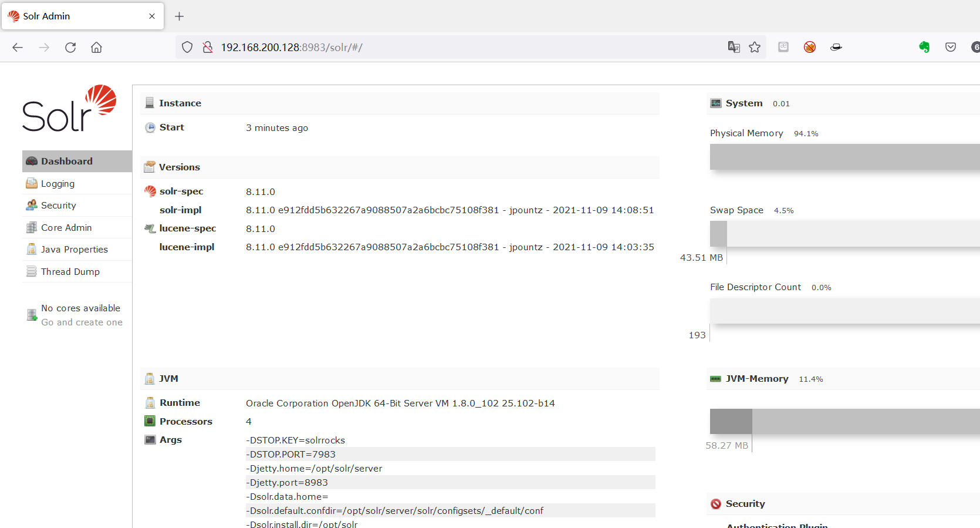Click the Versions box icon

click(x=150, y=167)
